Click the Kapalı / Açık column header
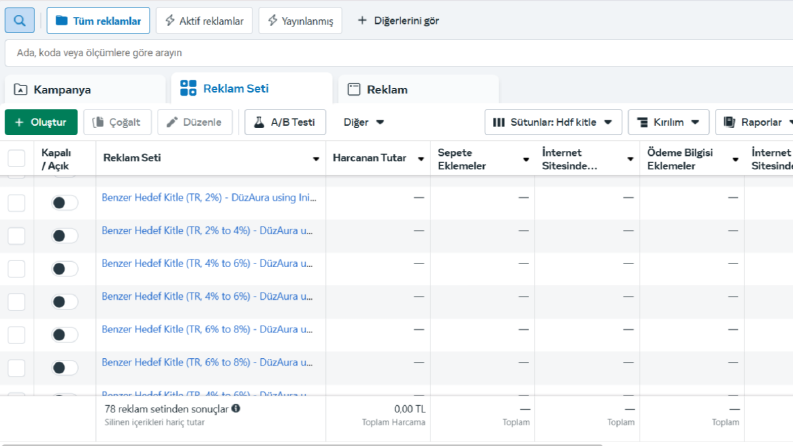 pos(56,159)
